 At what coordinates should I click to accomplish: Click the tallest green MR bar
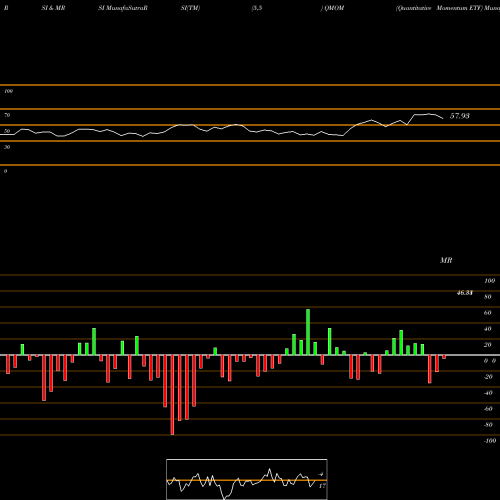click(x=308, y=332)
